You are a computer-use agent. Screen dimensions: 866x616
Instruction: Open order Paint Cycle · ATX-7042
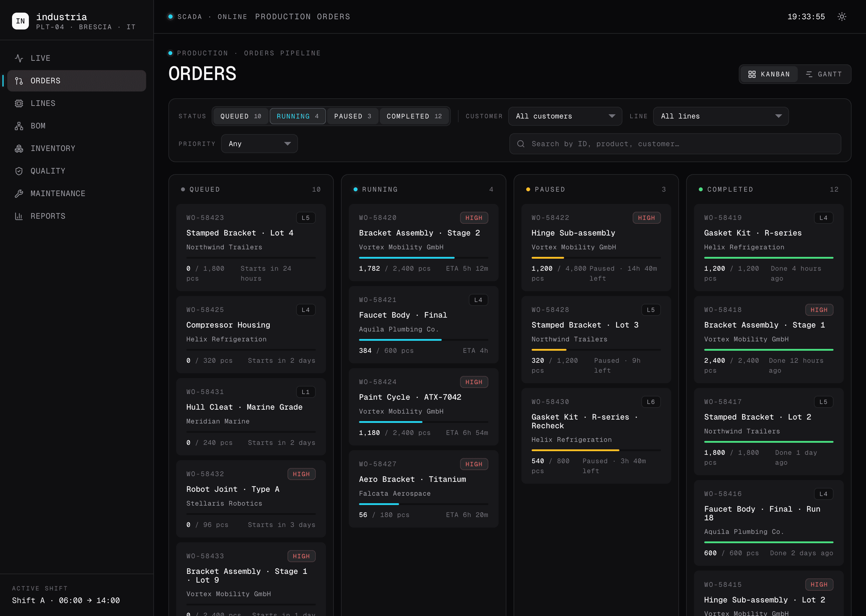click(423, 407)
